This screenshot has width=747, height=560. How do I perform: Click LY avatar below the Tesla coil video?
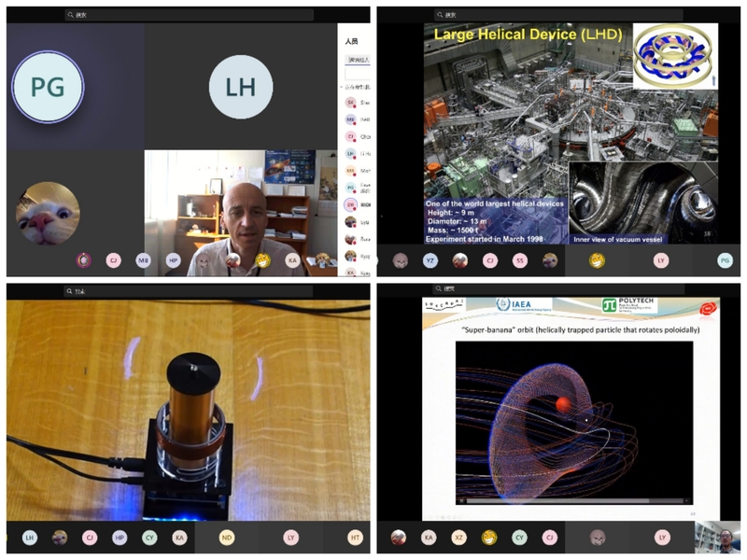pyautogui.click(x=291, y=538)
